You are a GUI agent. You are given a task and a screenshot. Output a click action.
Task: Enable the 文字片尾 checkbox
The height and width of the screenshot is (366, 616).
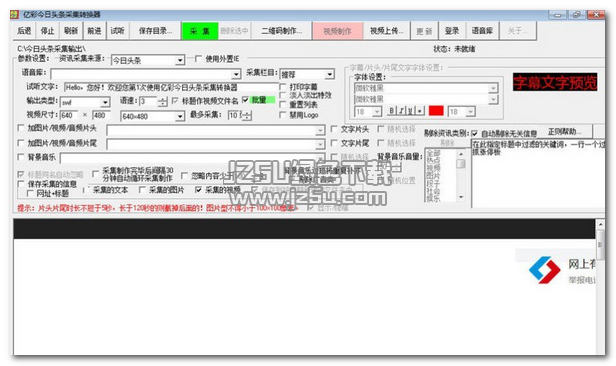pyautogui.click(x=334, y=143)
